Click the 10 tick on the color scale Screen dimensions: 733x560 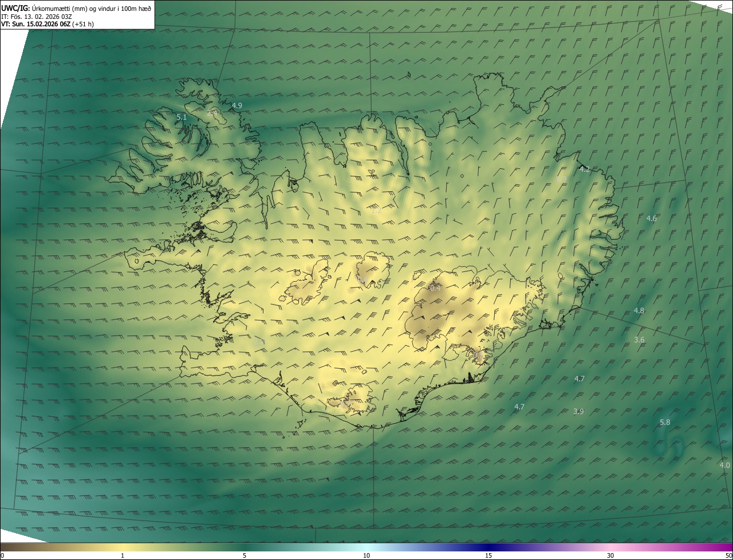[366, 555]
